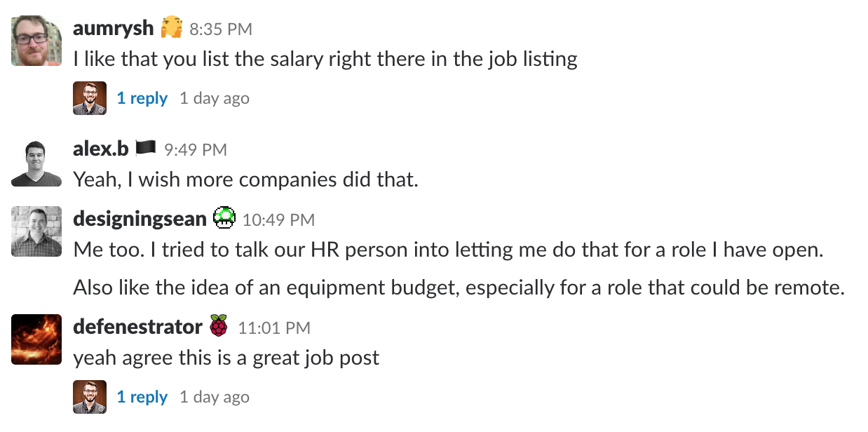Select the alex.b username
This screenshot has width=868, height=432.
pyautogui.click(x=101, y=149)
